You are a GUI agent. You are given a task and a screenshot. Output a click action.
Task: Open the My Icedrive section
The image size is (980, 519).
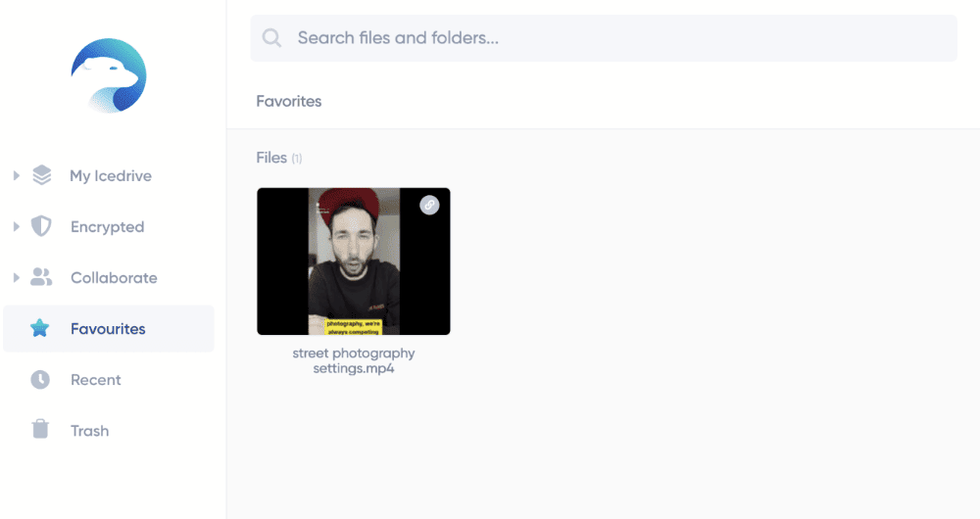pos(111,176)
